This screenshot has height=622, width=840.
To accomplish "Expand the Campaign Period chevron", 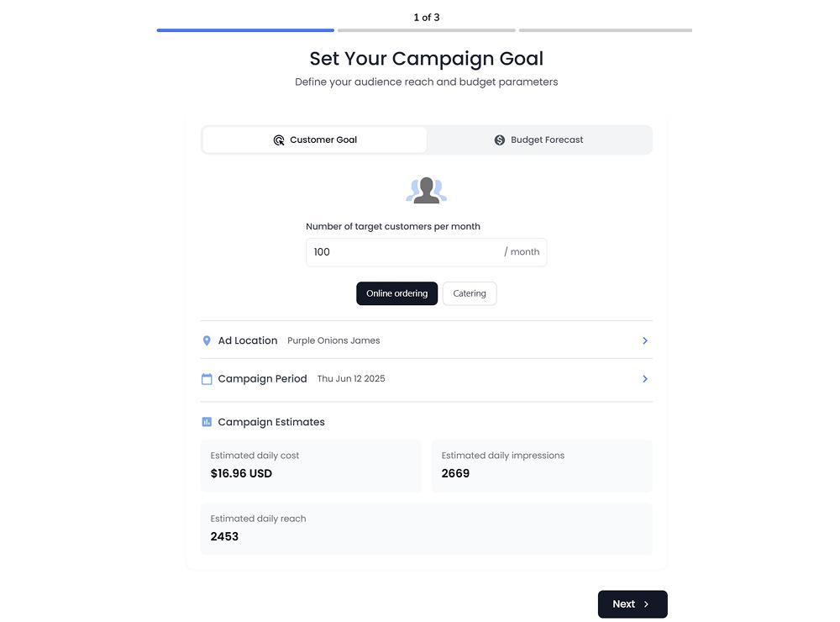I will click(x=644, y=379).
